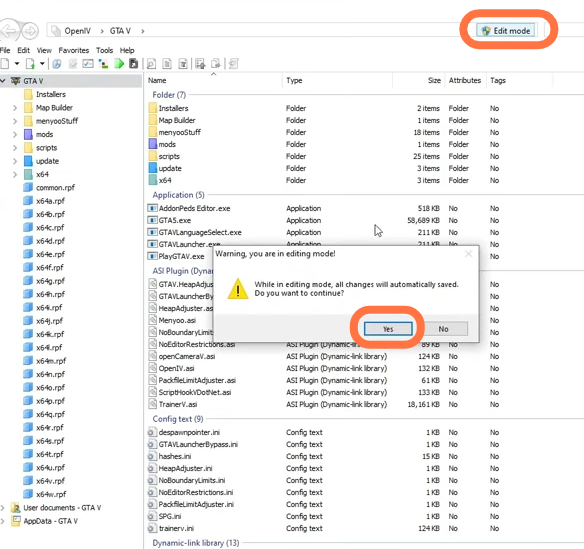Click the text document toolbar icon
584x549 pixels.
tap(183, 64)
